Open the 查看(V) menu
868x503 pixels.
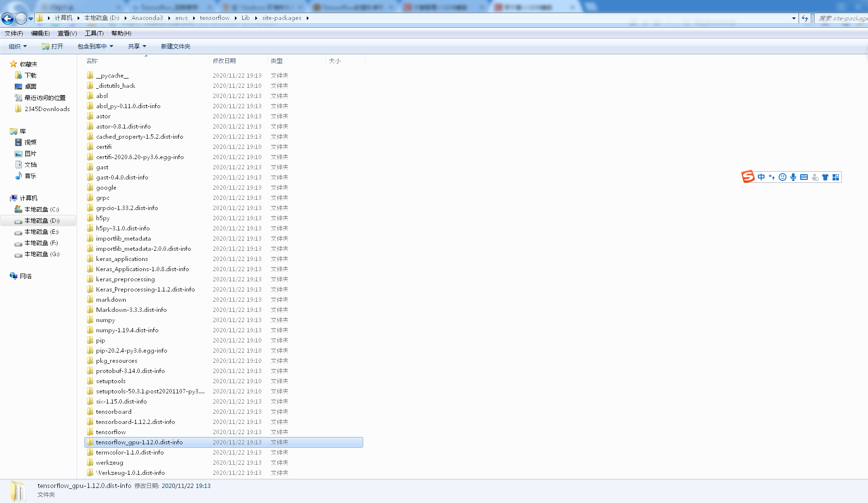pos(67,33)
